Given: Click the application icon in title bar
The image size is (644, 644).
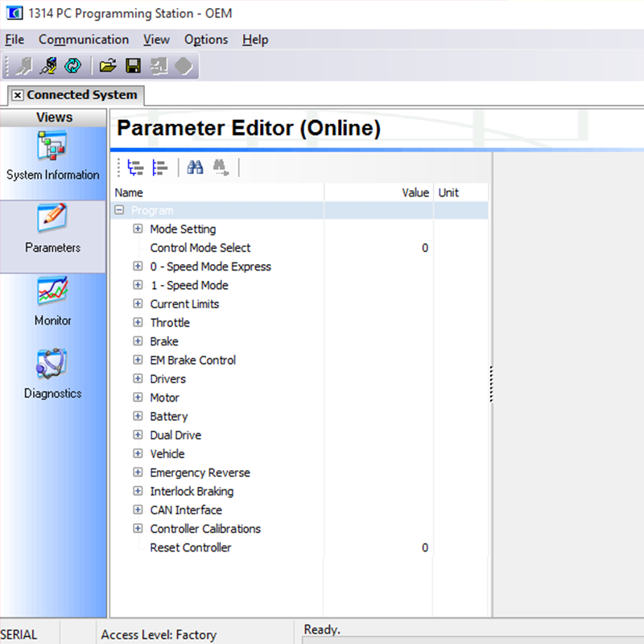Looking at the screenshot, I should [14, 13].
